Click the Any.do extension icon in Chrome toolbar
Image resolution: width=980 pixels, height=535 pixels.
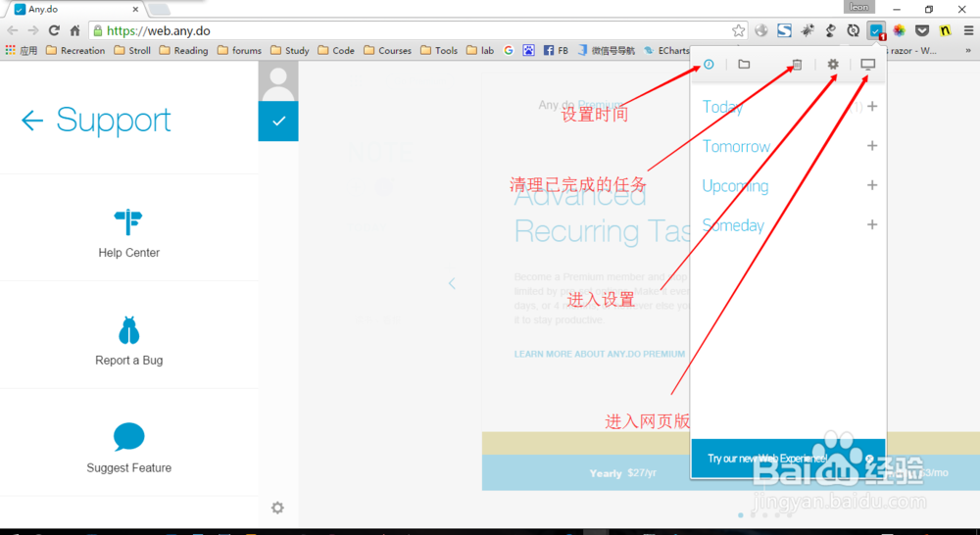pos(876,30)
